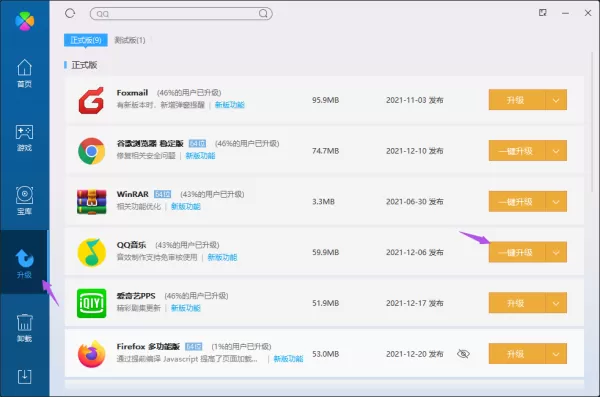Click the Firefox 多功能版 name text
Screen dimensions: 600x397
pos(148,346)
